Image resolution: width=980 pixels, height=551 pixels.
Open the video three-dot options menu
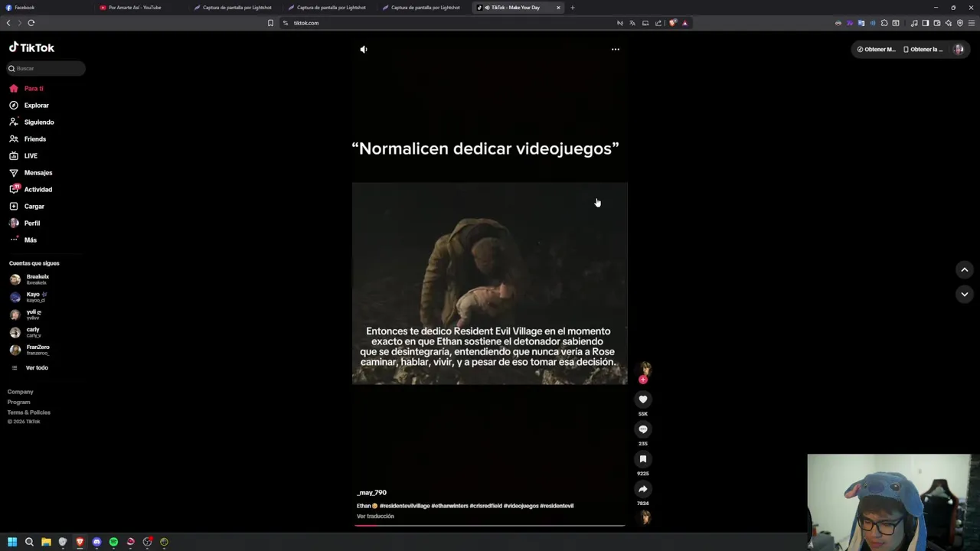615,49
